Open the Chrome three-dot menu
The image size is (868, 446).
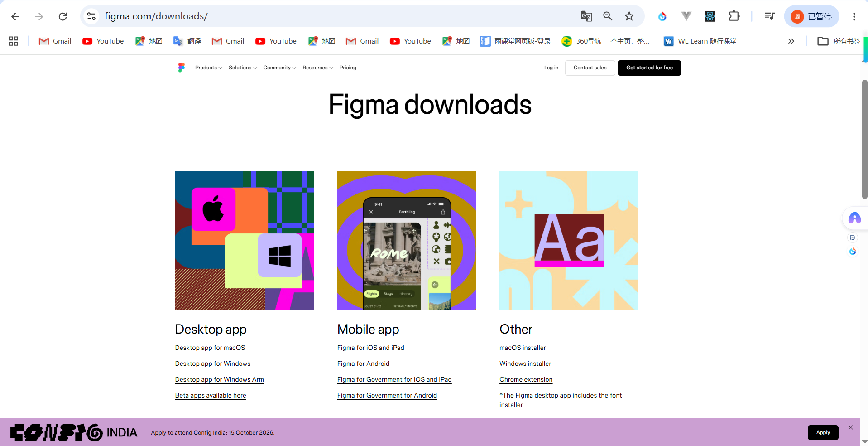click(854, 16)
